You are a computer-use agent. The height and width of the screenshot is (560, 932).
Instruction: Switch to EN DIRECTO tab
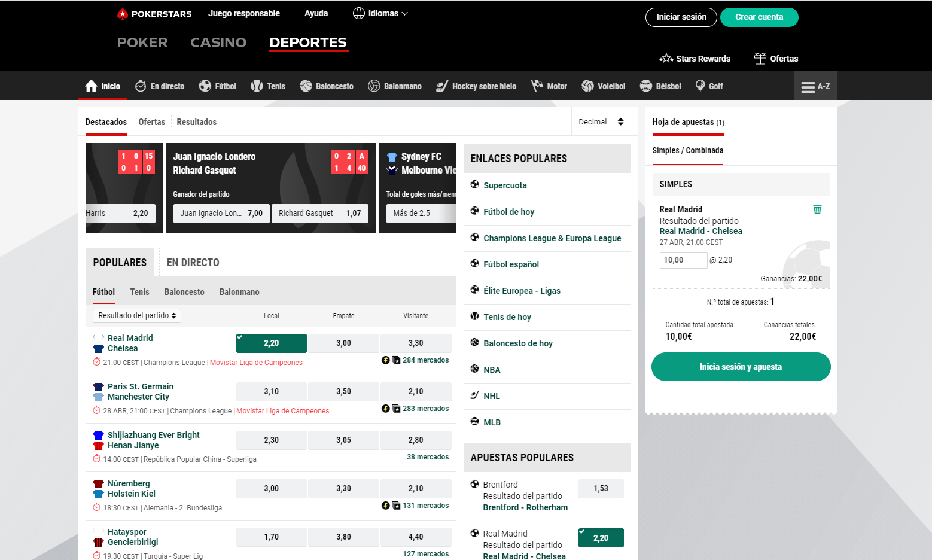(x=193, y=263)
